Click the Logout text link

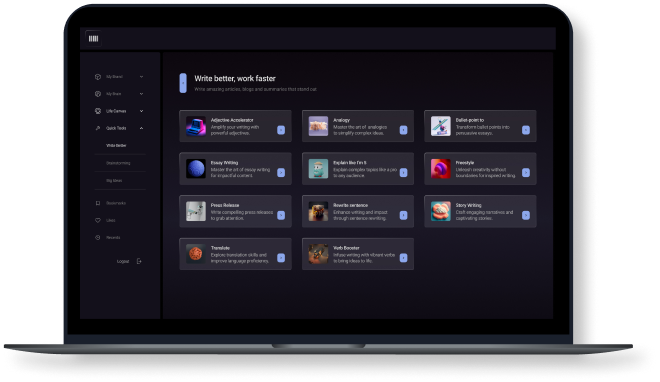123,261
